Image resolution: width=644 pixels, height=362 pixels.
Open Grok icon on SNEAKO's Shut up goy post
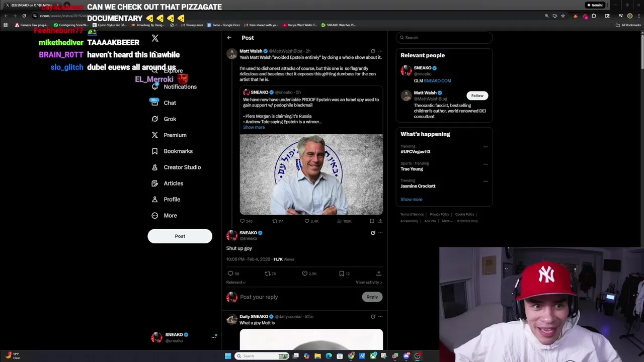click(373, 233)
